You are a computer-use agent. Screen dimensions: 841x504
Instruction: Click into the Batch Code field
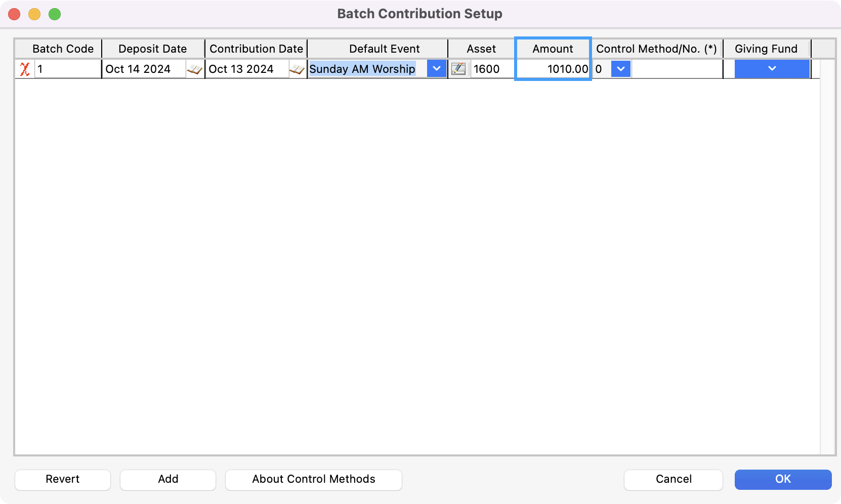67,69
